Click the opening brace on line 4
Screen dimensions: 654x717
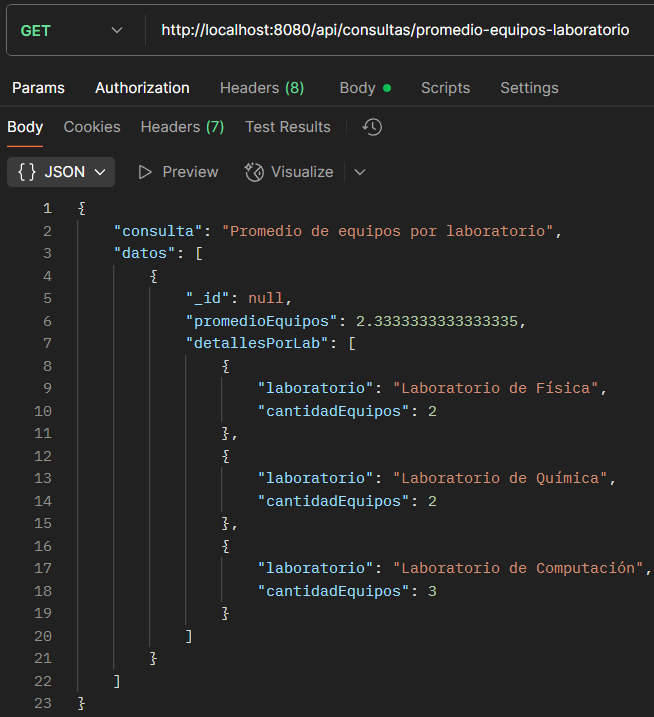(x=154, y=276)
